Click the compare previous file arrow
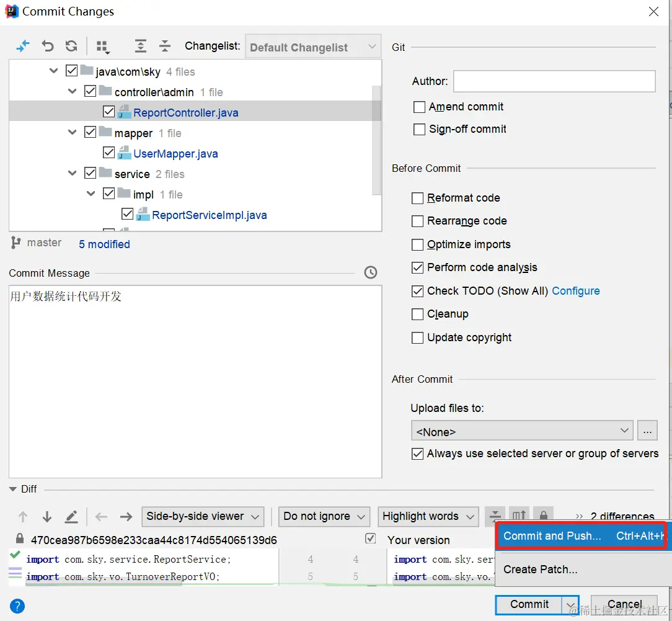Image resolution: width=672 pixels, height=621 pixels. click(101, 516)
